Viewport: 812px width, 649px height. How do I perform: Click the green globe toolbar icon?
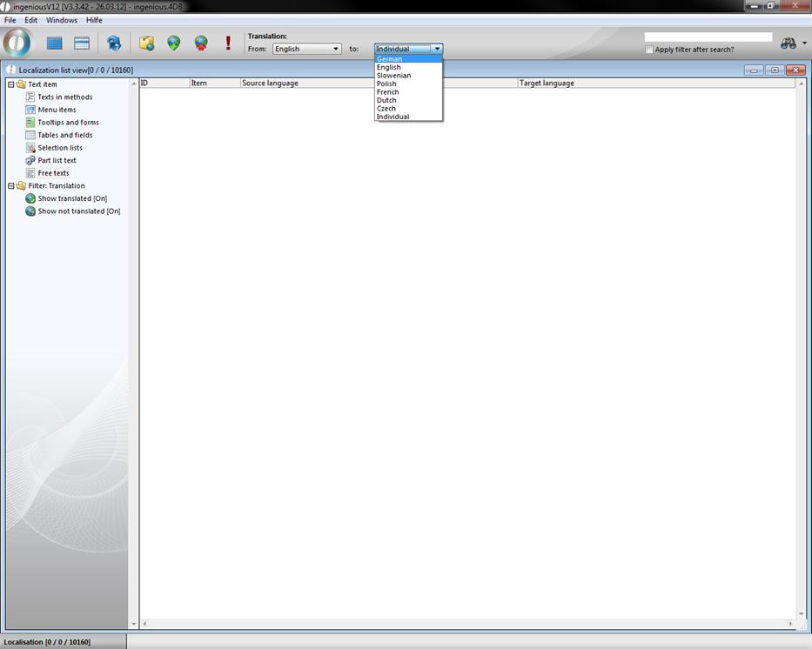(174, 43)
